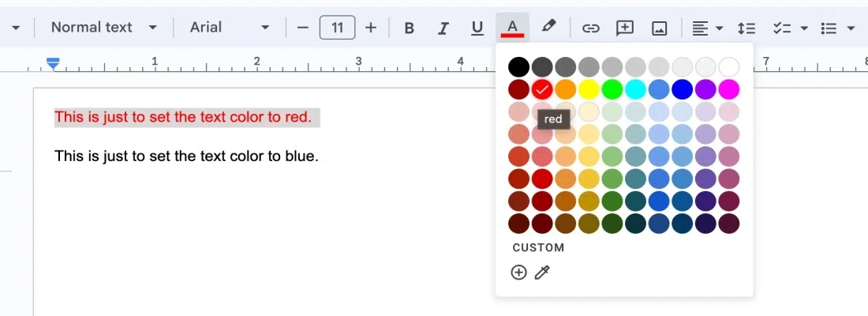Image resolution: width=868 pixels, height=316 pixels.
Task: Add a custom color with the plus button
Action: click(x=518, y=273)
